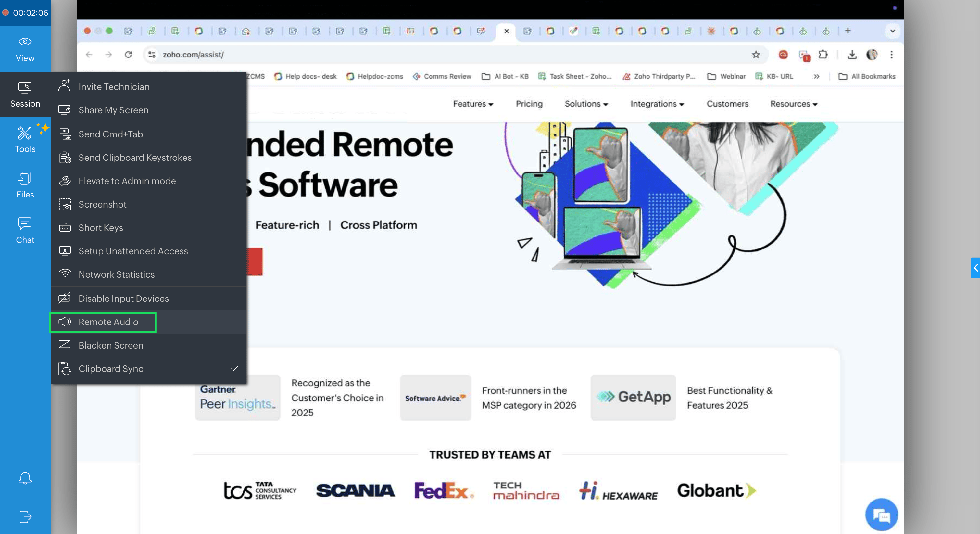Click the exit session icon
The width and height of the screenshot is (980, 534).
[x=25, y=516]
